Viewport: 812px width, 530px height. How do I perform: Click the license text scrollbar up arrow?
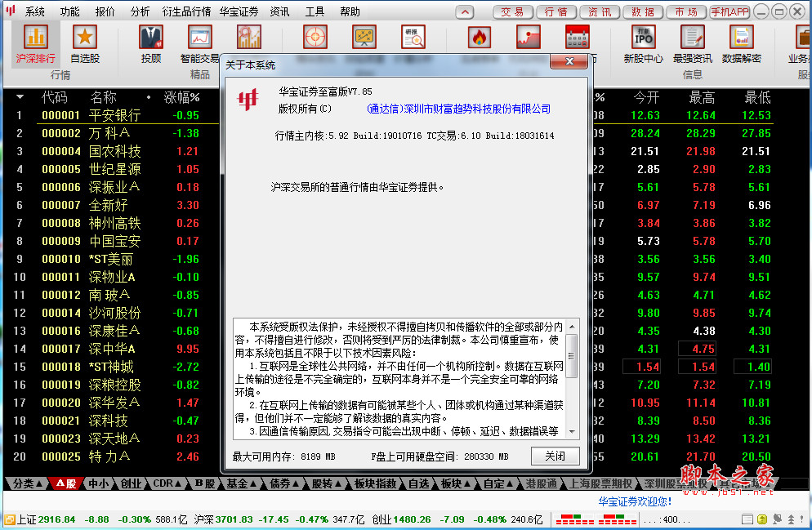click(572, 326)
